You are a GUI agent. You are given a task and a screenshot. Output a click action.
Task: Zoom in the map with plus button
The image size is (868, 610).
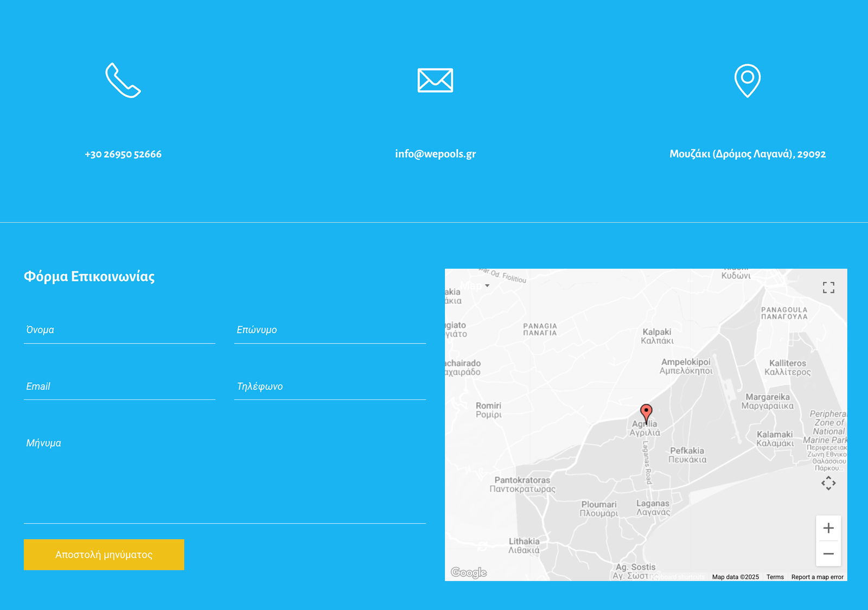tap(828, 528)
